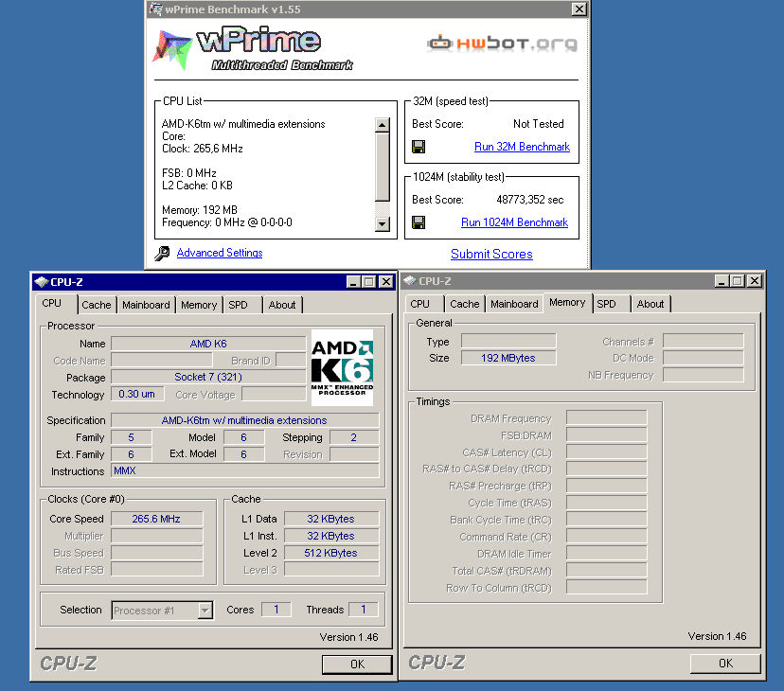Screen dimensions: 784x691
Task: Click the save icon for 1024M score
Action: [419, 222]
